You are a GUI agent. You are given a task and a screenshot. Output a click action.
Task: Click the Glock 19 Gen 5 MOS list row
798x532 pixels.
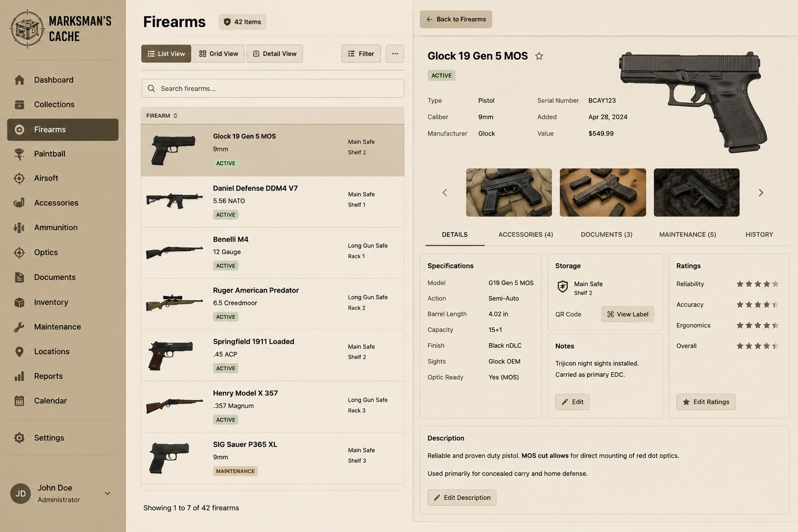pyautogui.click(x=272, y=150)
